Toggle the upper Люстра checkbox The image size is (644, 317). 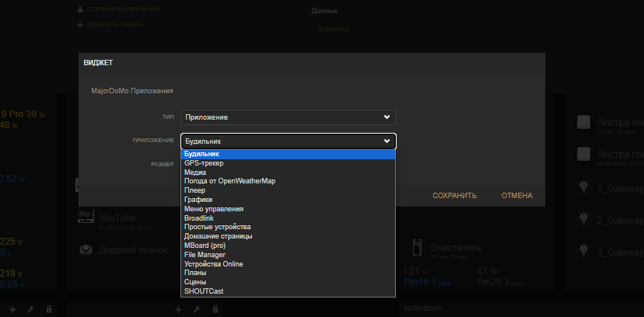pos(583,123)
